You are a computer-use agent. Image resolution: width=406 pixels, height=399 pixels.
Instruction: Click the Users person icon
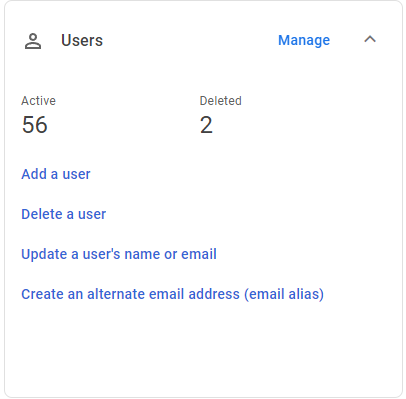coord(33,41)
